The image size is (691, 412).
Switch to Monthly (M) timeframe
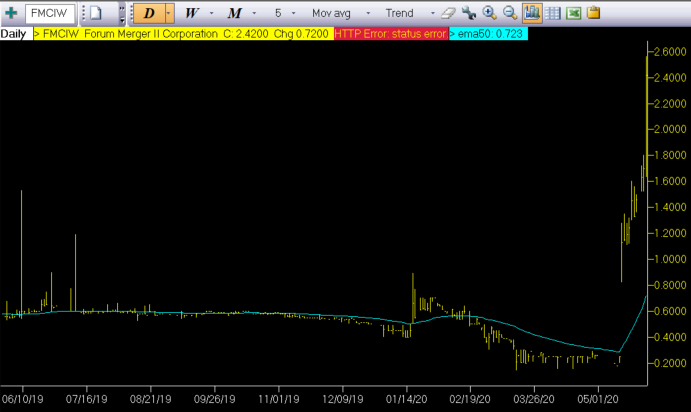234,13
